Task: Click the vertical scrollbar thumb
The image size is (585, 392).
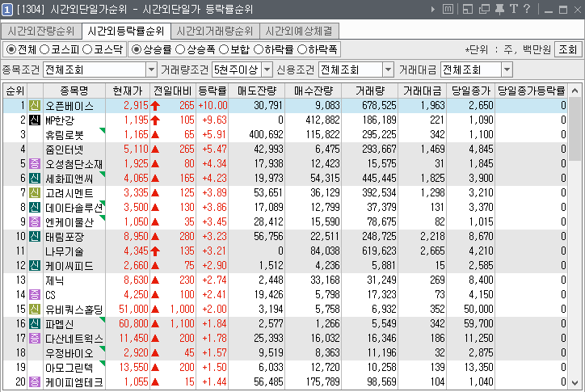Action: (x=575, y=129)
